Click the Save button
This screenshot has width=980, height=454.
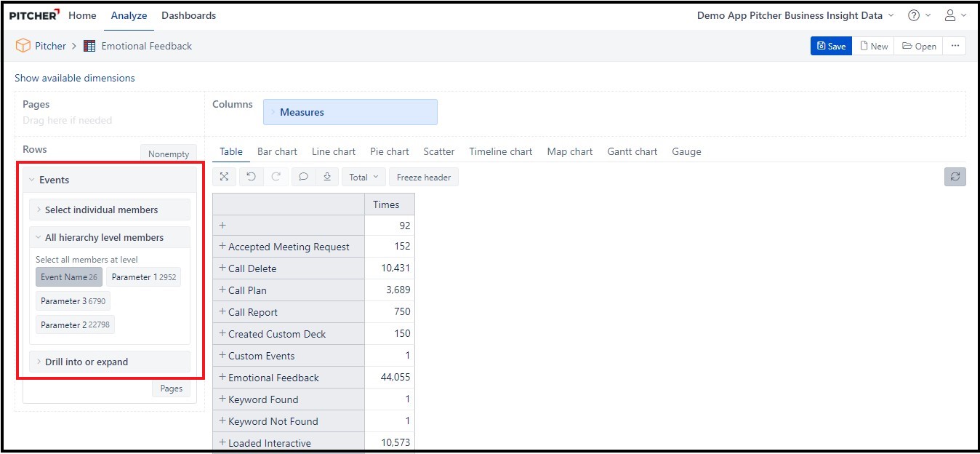pyautogui.click(x=831, y=46)
